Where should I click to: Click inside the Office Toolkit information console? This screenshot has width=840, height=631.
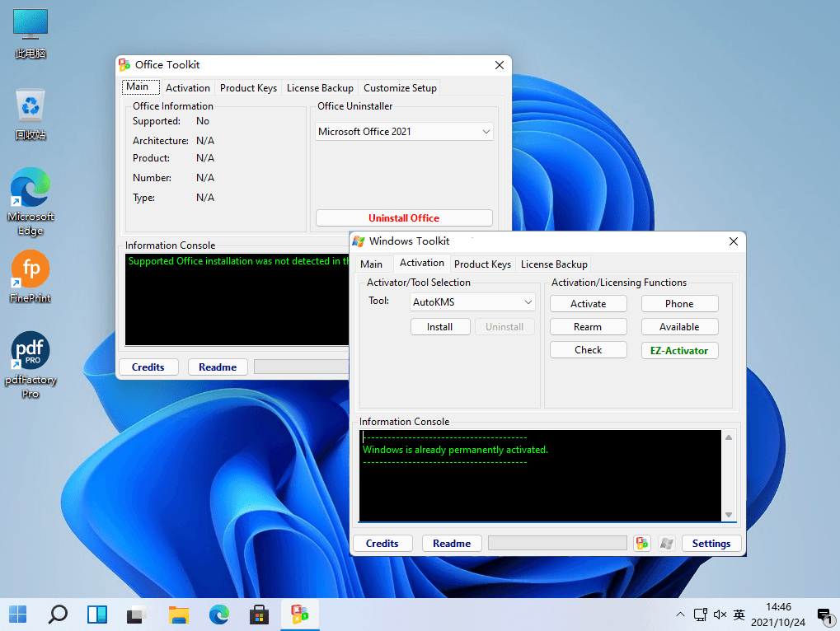click(237, 300)
